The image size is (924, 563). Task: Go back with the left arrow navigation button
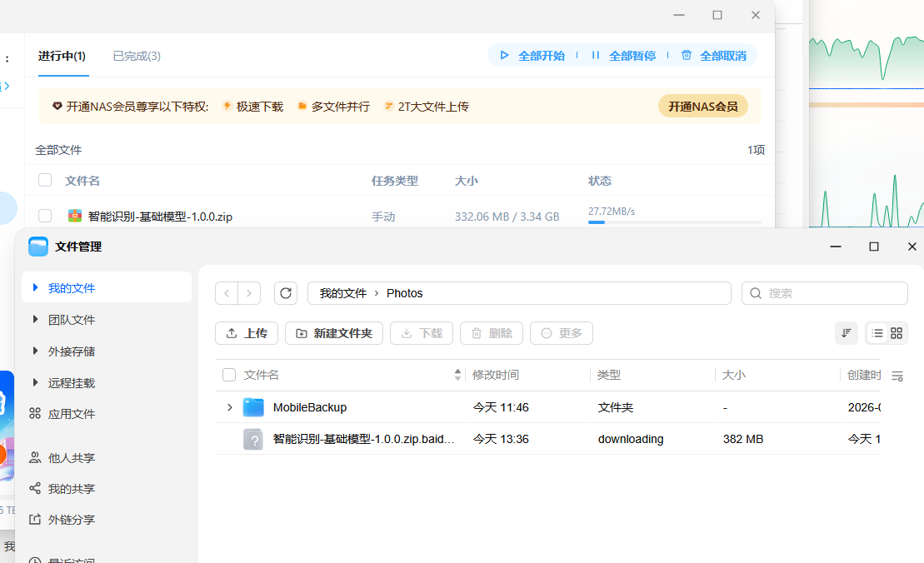click(x=227, y=293)
